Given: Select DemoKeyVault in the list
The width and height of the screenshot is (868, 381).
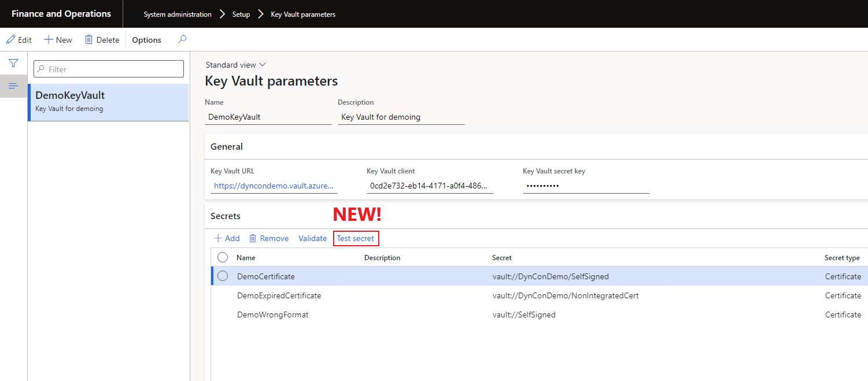Looking at the screenshot, I should pyautogui.click(x=109, y=102).
